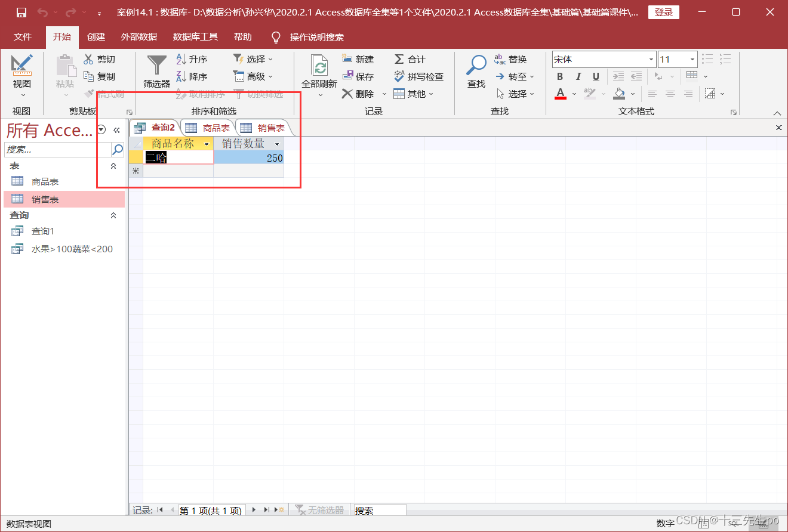Switch to 数据库工具 ribbon tab

pyautogui.click(x=196, y=37)
